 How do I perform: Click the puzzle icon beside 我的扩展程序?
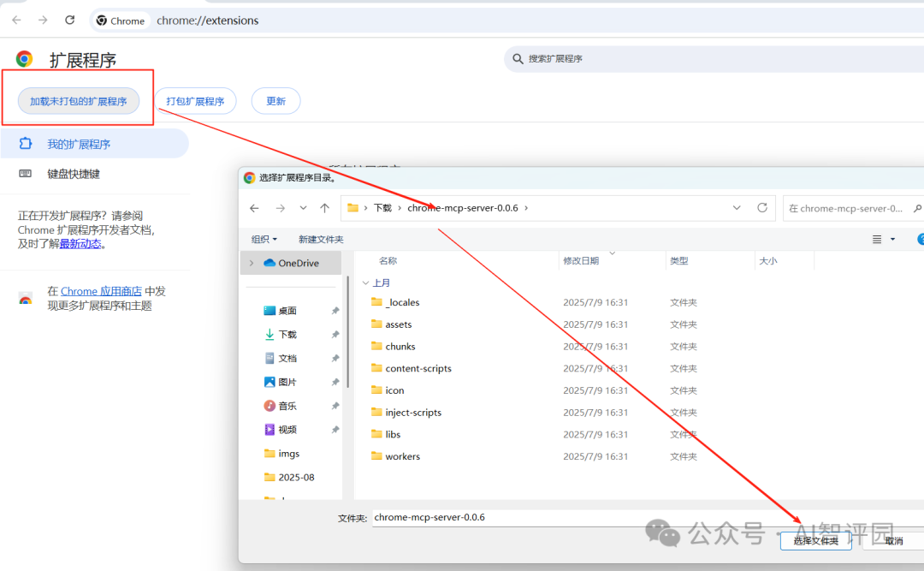(x=26, y=143)
